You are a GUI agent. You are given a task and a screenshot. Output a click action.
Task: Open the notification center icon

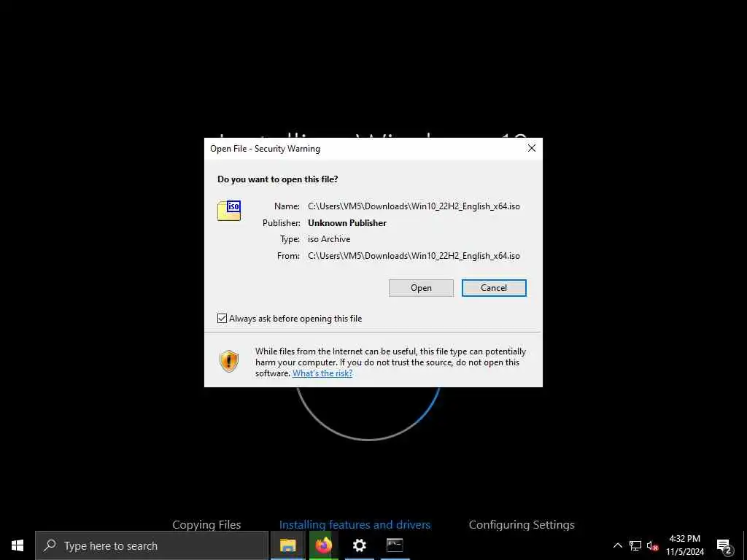(724, 546)
